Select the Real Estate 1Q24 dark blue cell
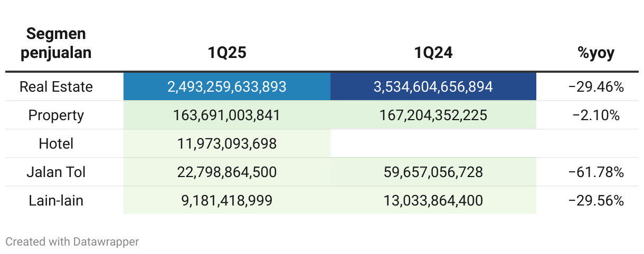 (433, 86)
